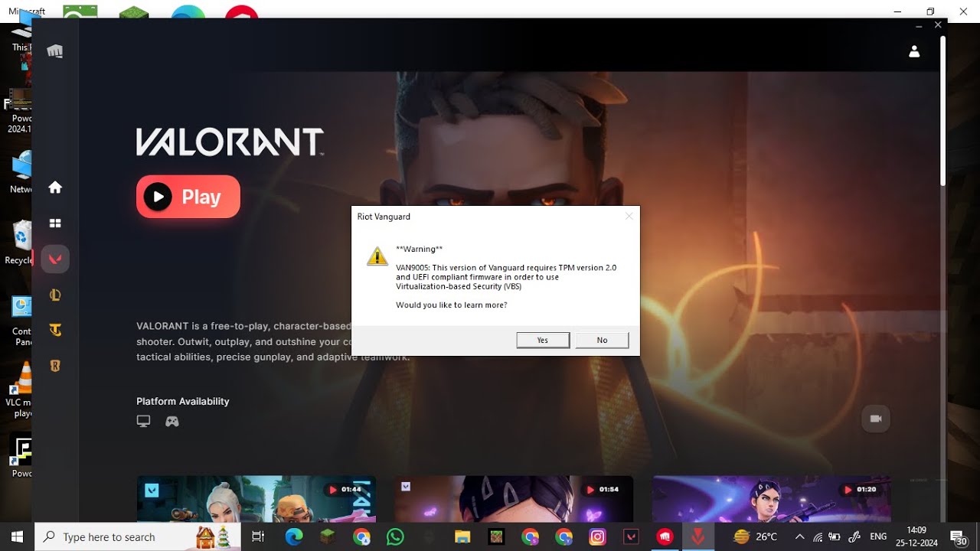Click the 'Would you like to learn more?' text
The image size is (980, 551).
[451, 305]
